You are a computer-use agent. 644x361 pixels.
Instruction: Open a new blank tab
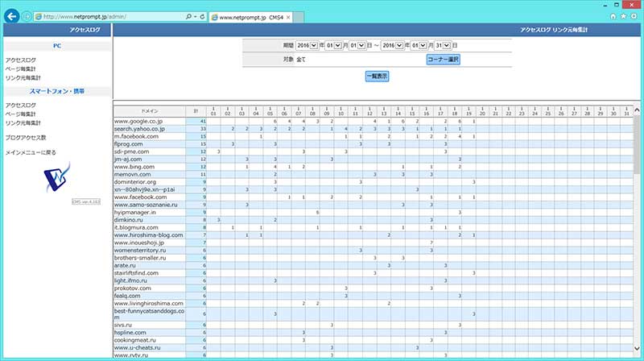pyautogui.click(x=299, y=17)
